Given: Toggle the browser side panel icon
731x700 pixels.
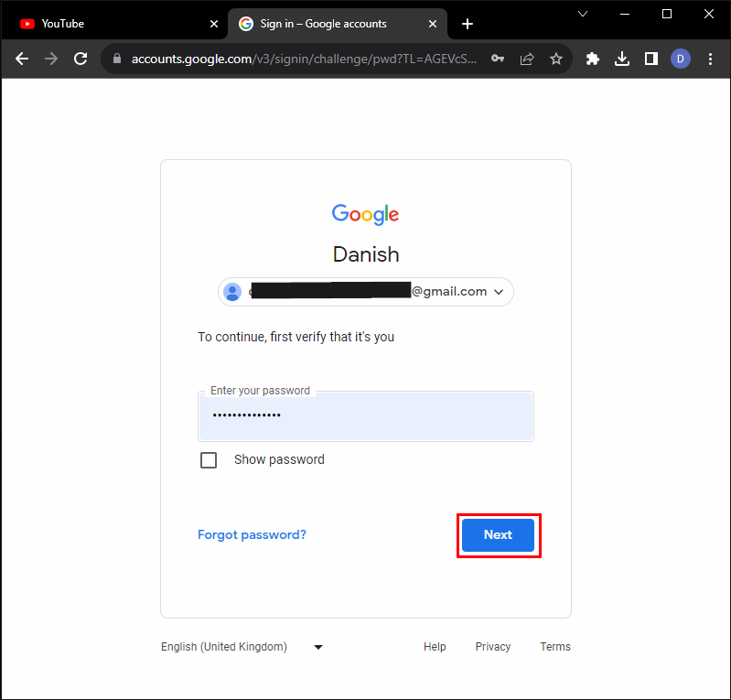Looking at the screenshot, I should click(x=651, y=59).
